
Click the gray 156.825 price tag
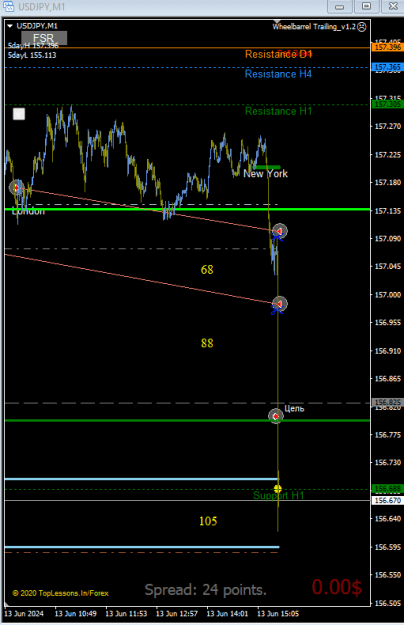(x=387, y=403)
